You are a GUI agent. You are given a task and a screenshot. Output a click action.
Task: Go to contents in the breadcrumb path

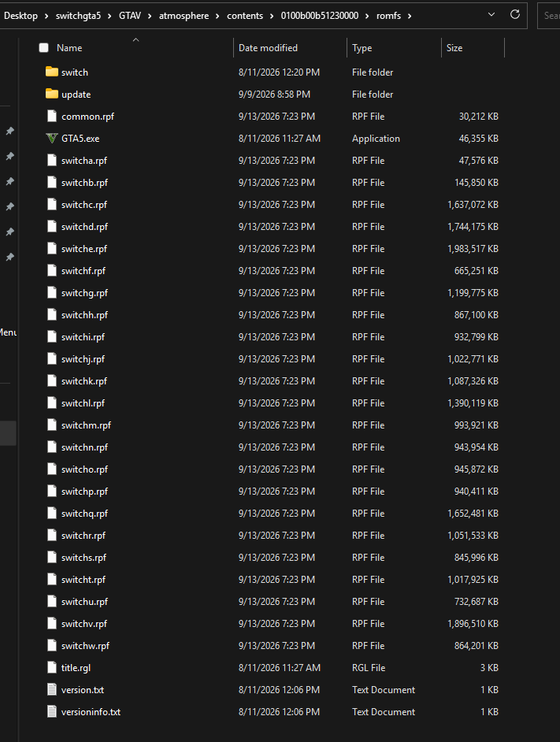(x=245, y=16)
